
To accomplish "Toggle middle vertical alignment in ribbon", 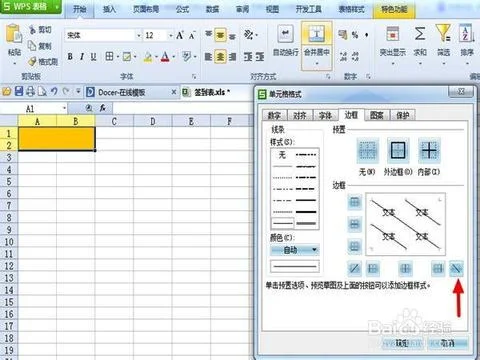I will tap(220, 35).
